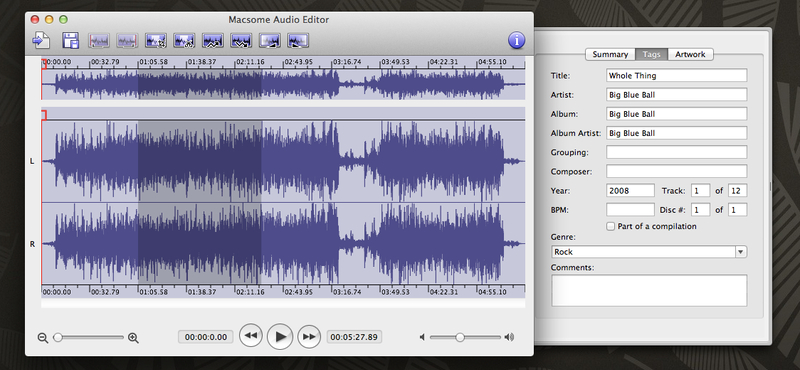The image size is (800, 370).
Task: Click the empty BPM field
Action: (630, 210)
